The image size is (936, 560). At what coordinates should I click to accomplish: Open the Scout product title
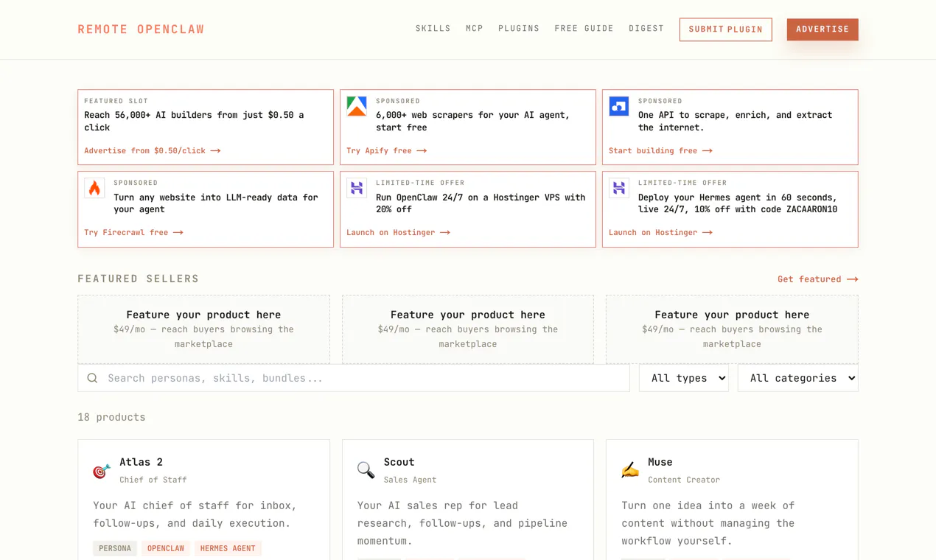[x=399, y=462]
